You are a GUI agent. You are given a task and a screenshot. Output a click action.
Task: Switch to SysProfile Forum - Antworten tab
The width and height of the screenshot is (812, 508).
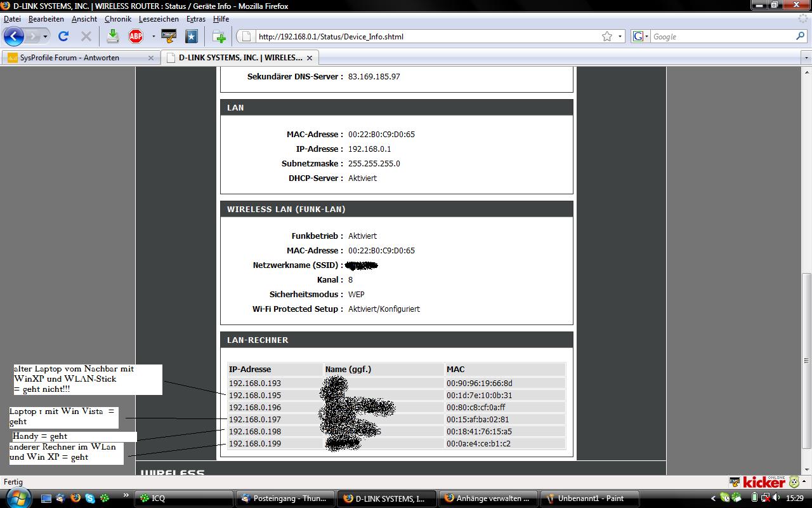click(81, 58)
